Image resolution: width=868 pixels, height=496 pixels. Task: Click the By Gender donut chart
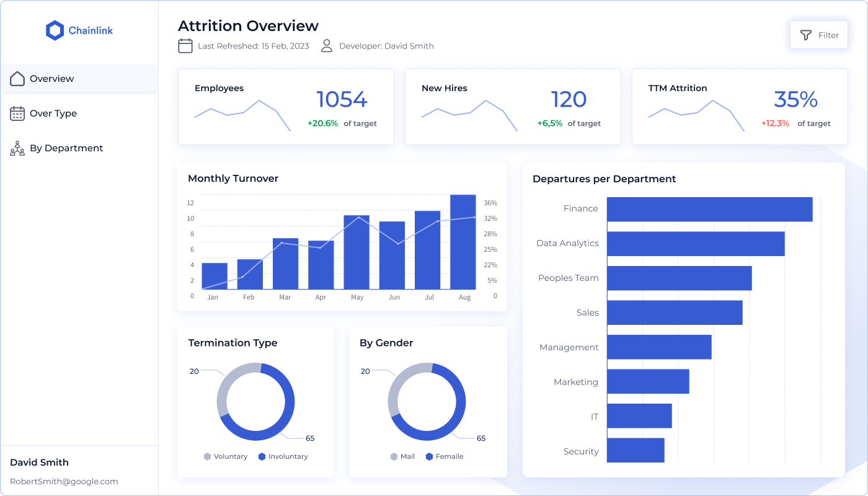pyautogui.click(x=427, y=402)
